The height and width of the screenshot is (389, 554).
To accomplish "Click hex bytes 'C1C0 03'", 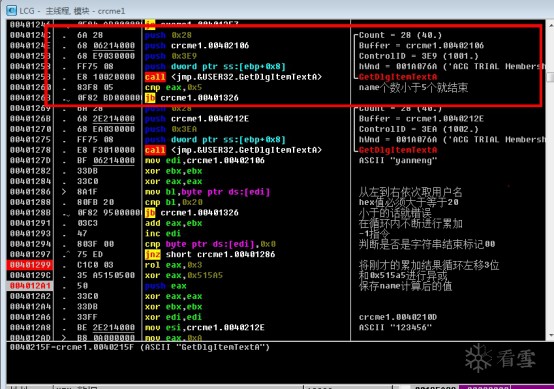I will click(95, 265).
